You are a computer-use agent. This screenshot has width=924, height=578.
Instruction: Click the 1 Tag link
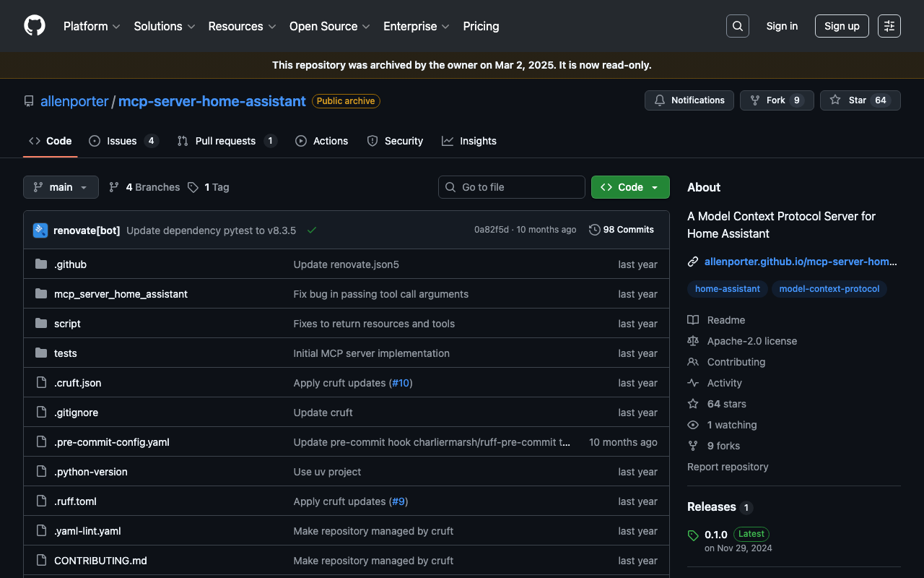click(209, 187)
